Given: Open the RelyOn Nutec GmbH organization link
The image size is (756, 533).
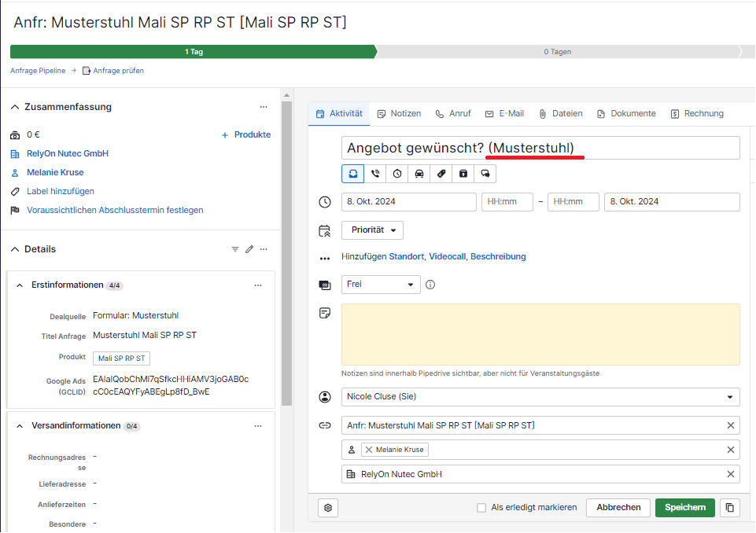Looking at the screenshot, I should (x=68, y=153).
